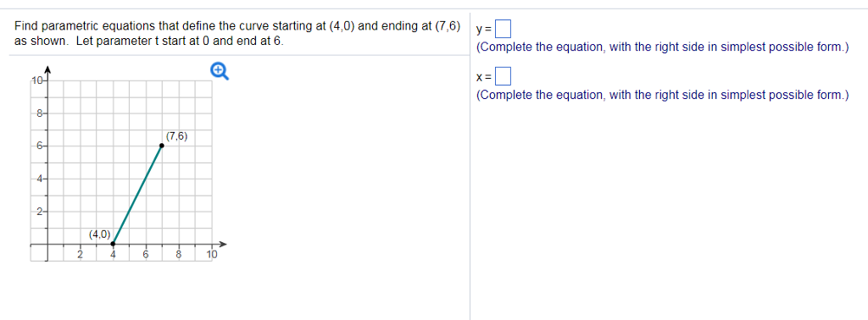Click the x-axis tick label 6
This screenshot has height=320, width=868.
[146, 255]
